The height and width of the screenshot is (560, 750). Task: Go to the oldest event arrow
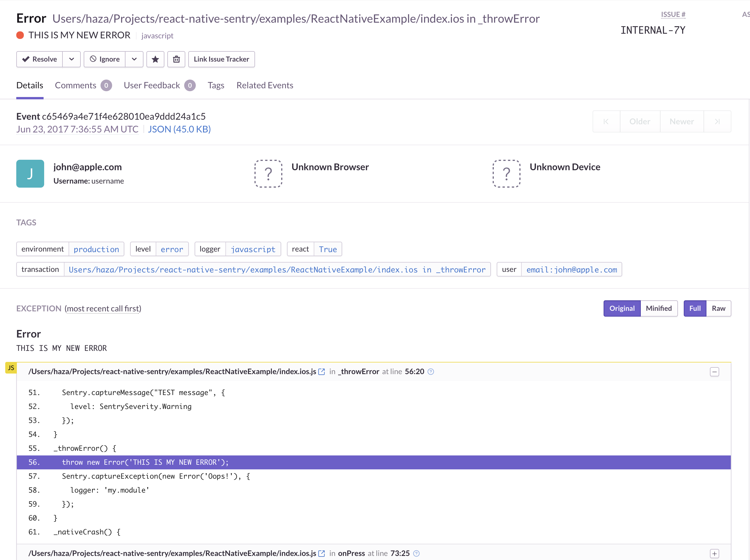click(x=606, y=121)
